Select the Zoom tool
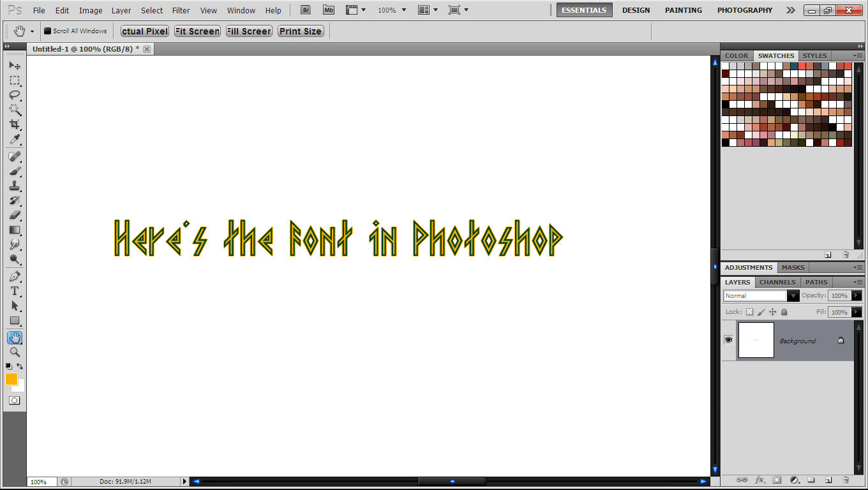Screen dimensions: 868x490 coord(14,352)
